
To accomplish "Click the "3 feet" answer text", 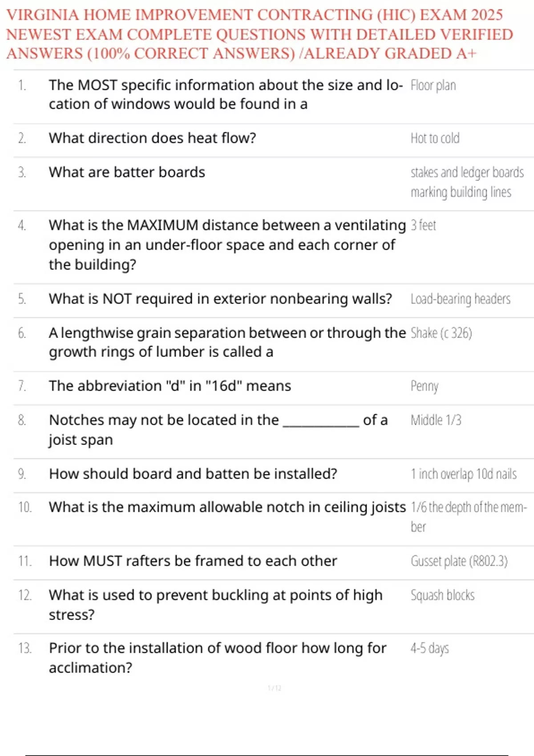I will (x=423, y=225).
